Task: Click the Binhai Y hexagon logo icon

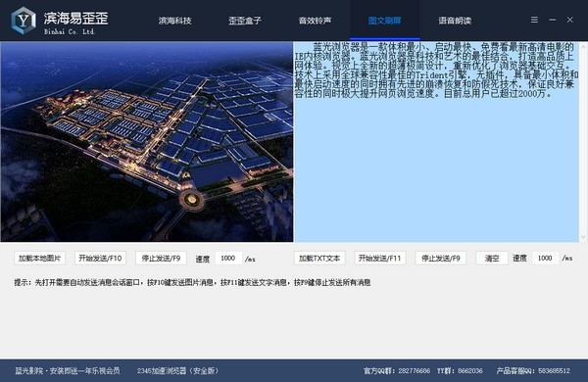Action: click(24, 21)
